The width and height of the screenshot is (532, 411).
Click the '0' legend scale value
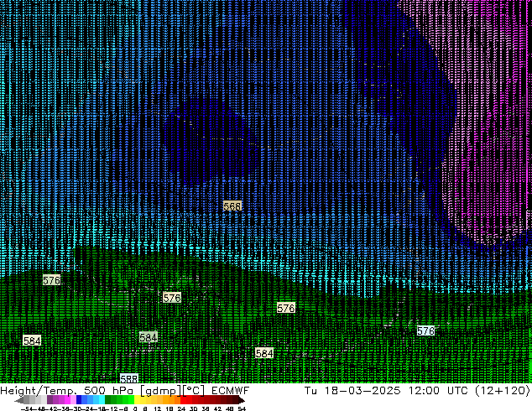135,408
